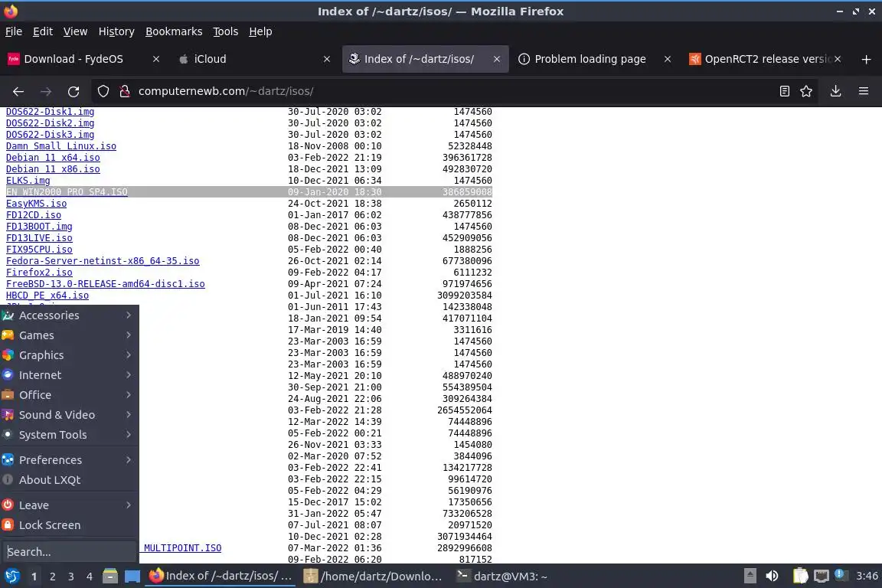The width and height of the screenshot is (882, 588).
Task: Close the Download - FydeOS tab
Action: [x=156, y=59]
